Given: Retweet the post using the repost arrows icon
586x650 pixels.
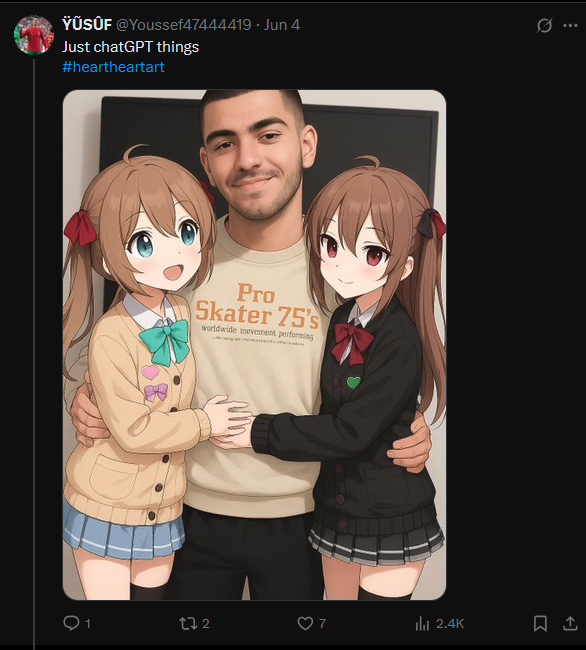Looking at the screenshot, I should [188, 623].
